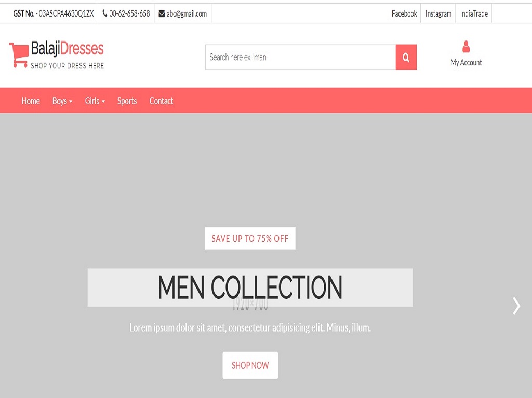Image resolution: width=532 pixels, height=398 pixels.
Task: Advance slider with right arrow chevron
Action: 516,306
